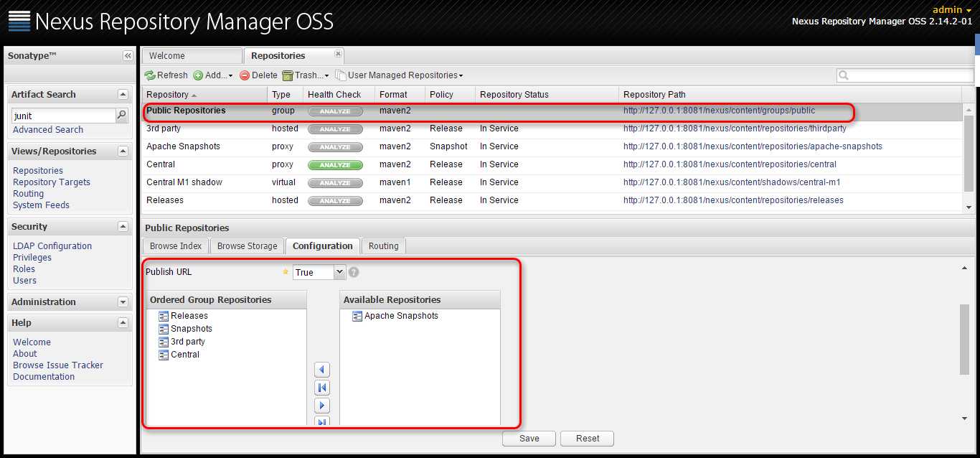Screen dimensions: 980x458
Task: Open the About help link
Action: click(24, 354)
